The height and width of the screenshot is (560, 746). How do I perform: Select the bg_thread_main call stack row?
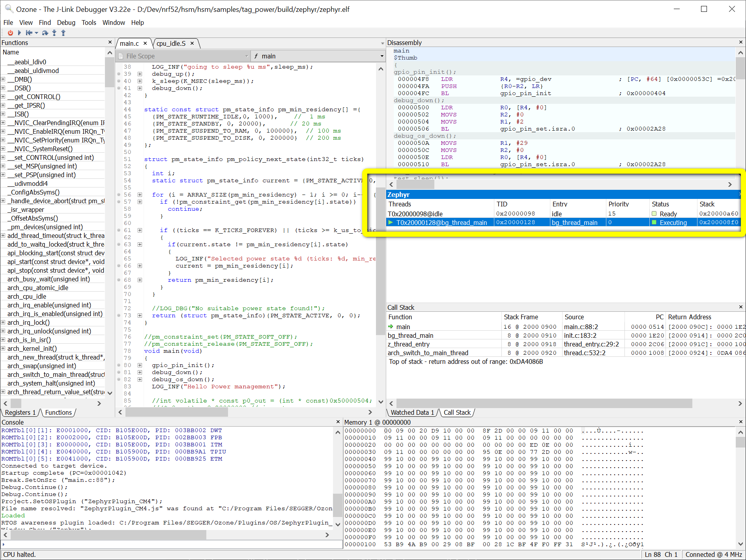pyautogui.click(x=410, y=335)
